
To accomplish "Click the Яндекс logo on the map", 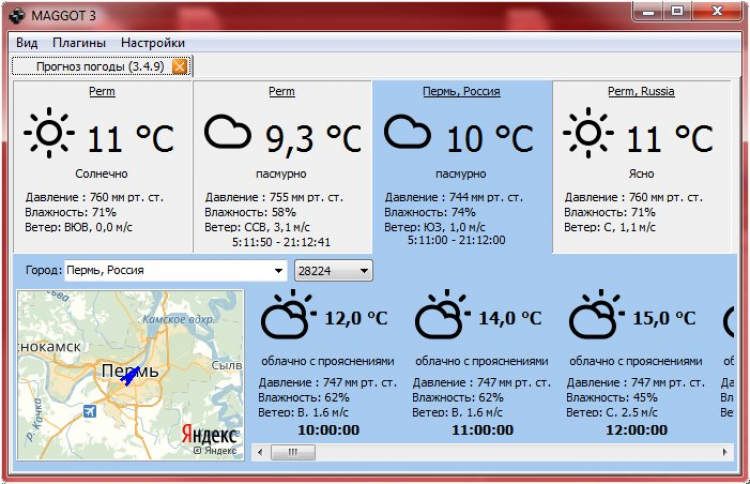I will 209,435.
